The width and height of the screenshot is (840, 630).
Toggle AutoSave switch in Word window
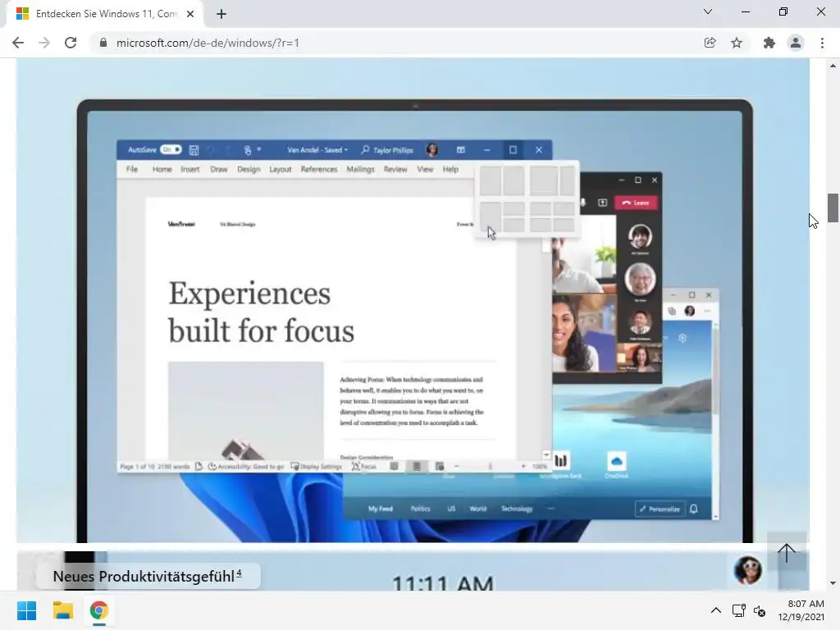pyautogui.click(x=171, y=149)
